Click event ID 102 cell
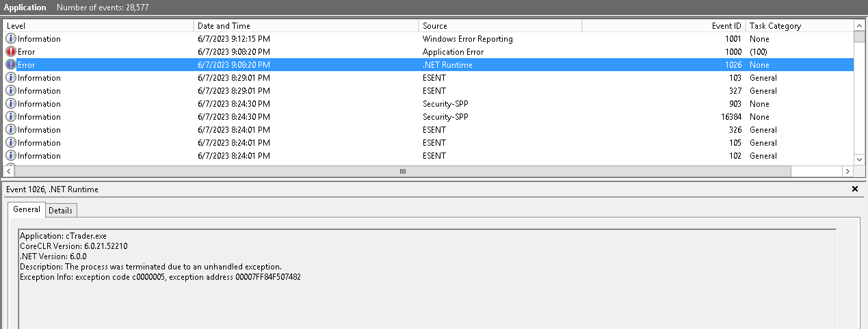Viewport: 868px width, 329px height. 735,156
